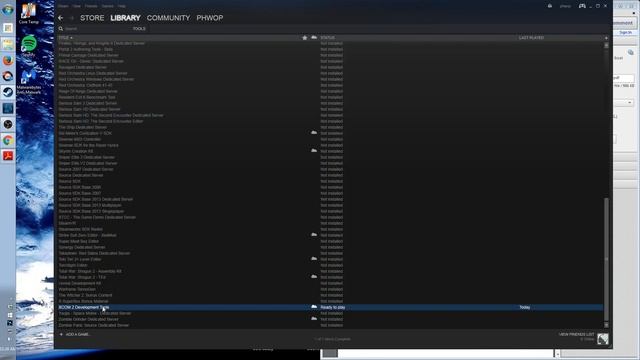The width and height of the screenshot is (640, 360).
Task: Open the Core Temp desktop shortcut
Action: point(29,14)
